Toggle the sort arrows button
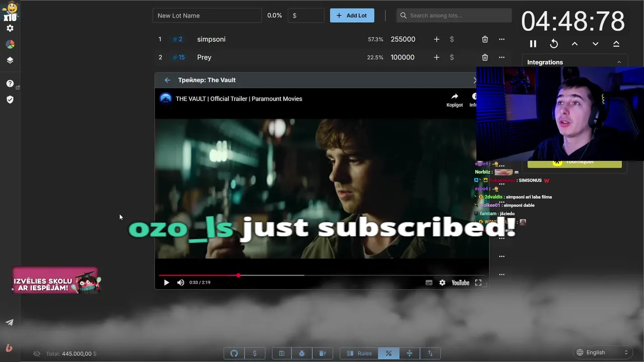Image resolution: width=644 pixels, height=362 pixels. (x=430, y=353)
